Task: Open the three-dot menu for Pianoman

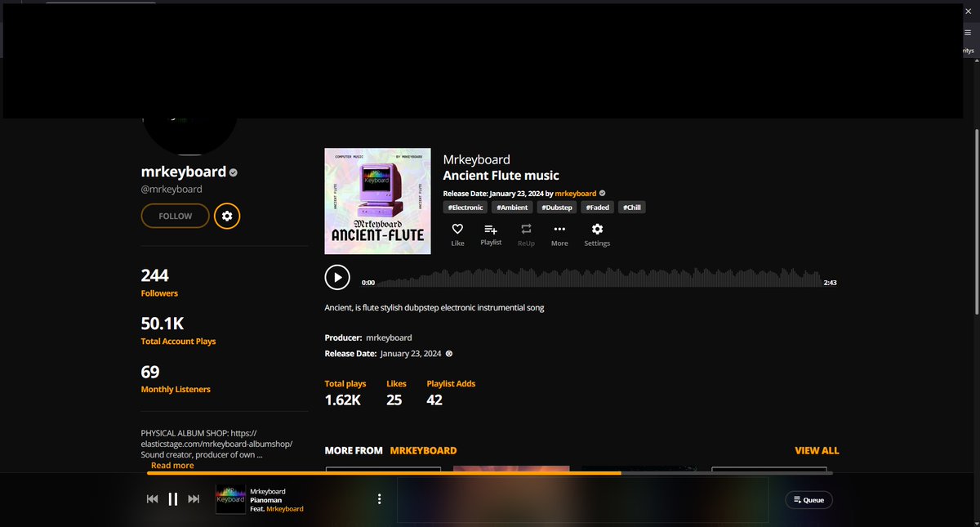Action: 379,498
